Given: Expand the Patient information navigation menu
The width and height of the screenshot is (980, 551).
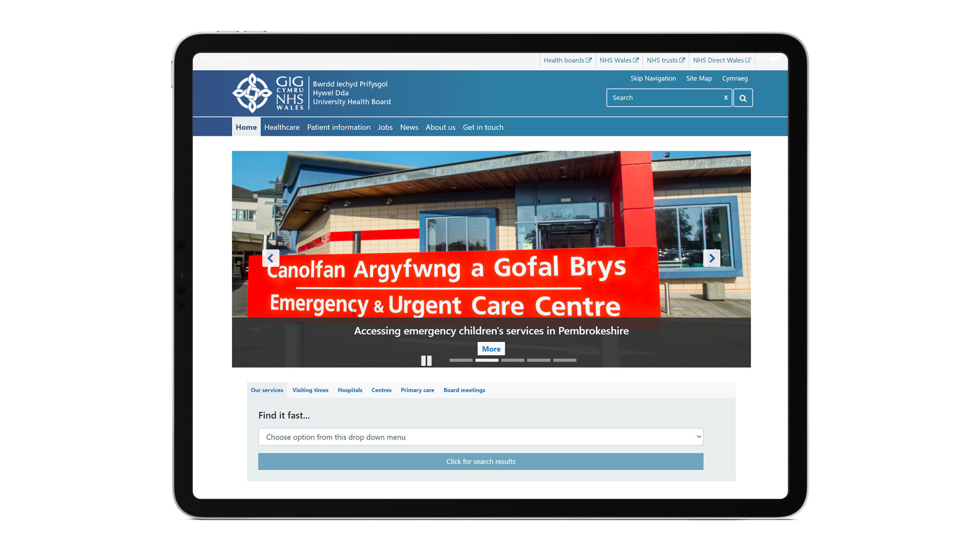Looking at the screenshot, I should point(338,127).
